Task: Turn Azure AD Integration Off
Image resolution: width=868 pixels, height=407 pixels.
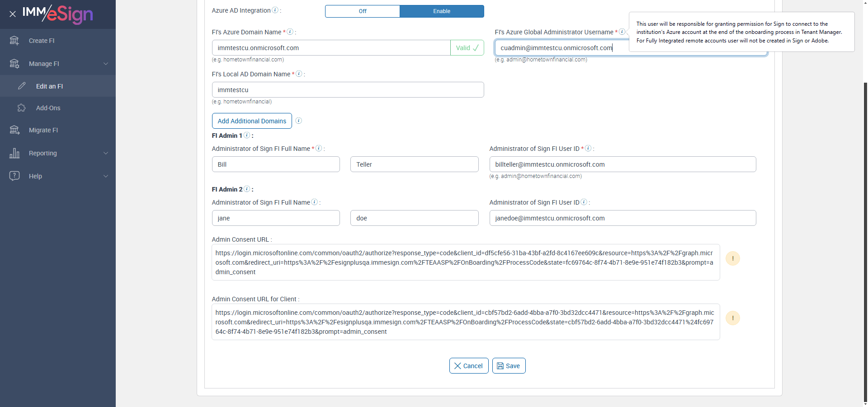Action: 363,11
